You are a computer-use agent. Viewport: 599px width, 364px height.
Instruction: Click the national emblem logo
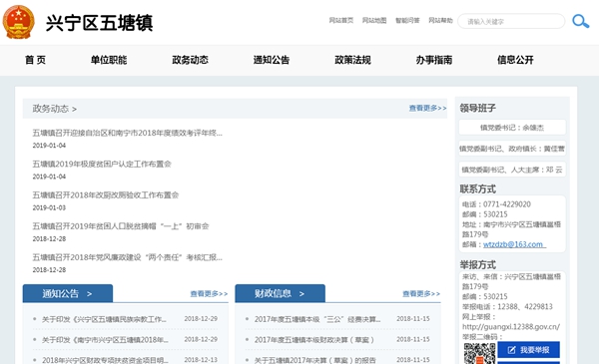tap(18, 22)
